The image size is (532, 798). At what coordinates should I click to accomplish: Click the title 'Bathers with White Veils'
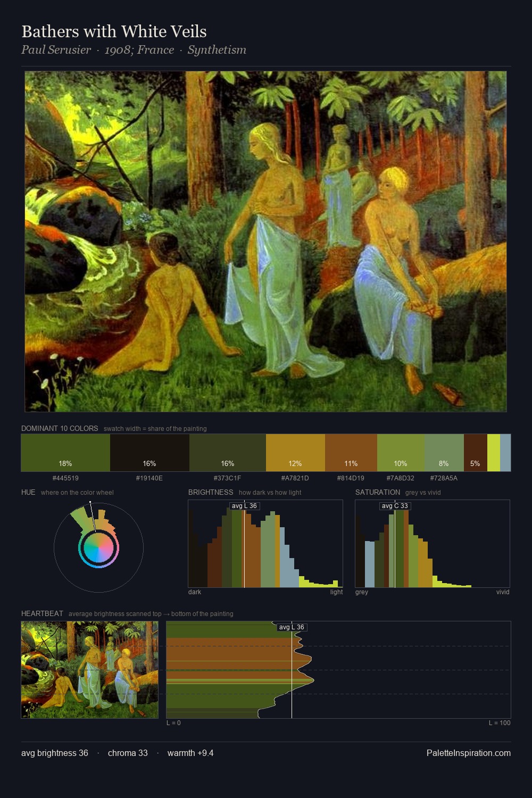pyautogui.click(x=114, y=31)
